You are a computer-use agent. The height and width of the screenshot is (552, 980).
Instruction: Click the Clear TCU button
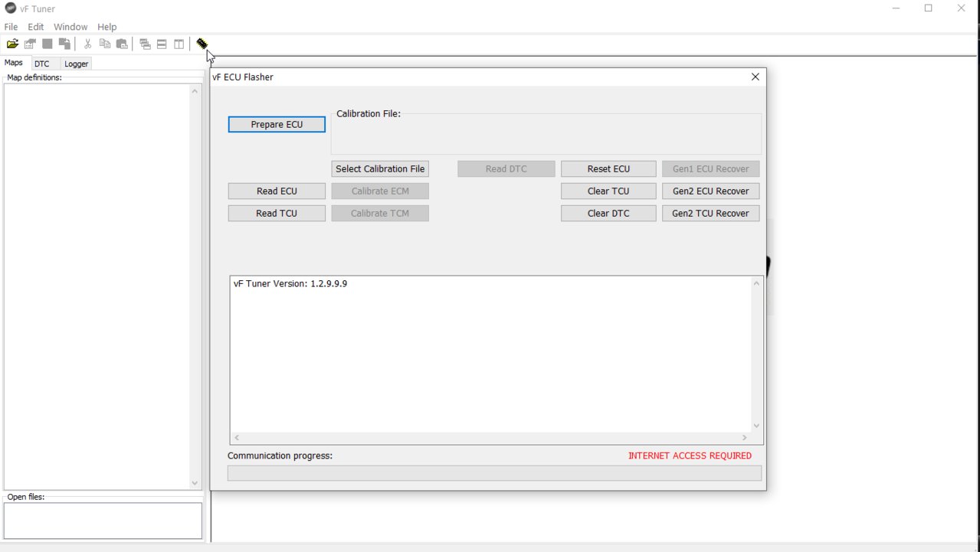(x=608, y=191)
